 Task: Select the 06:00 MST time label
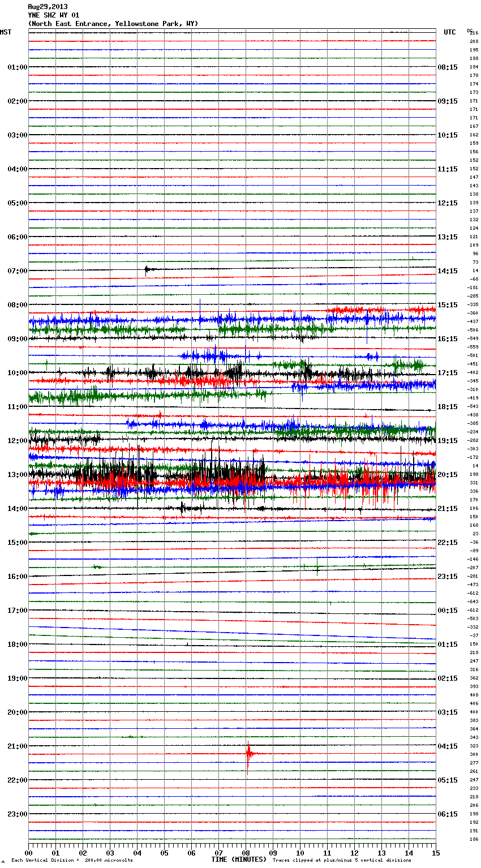click(18, 237)
